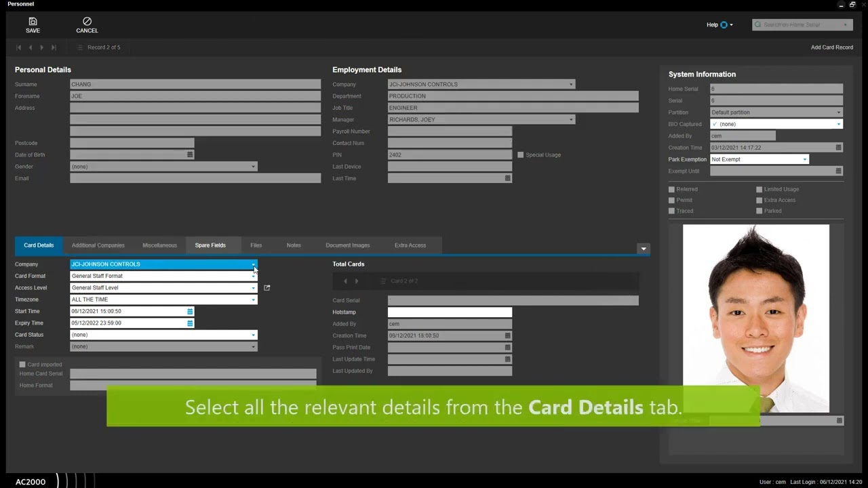Go to previous record arrow
Viewport: 868px width, 488px height.
(30, 47)
